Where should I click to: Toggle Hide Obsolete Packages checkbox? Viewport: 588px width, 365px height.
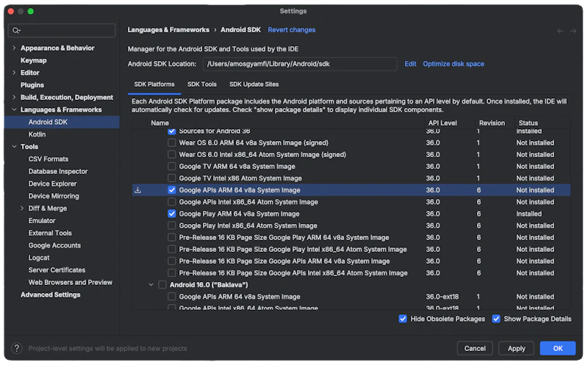pos(403,319)
